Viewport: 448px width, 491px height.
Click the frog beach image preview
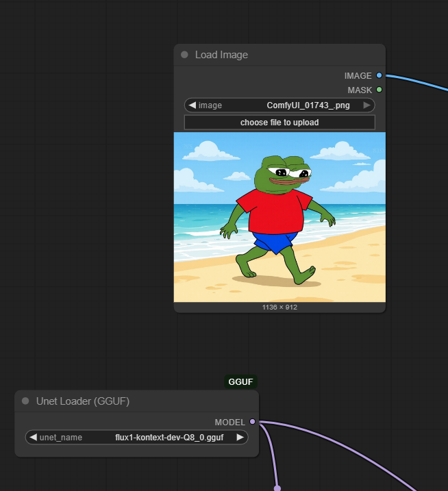point(279,217)
